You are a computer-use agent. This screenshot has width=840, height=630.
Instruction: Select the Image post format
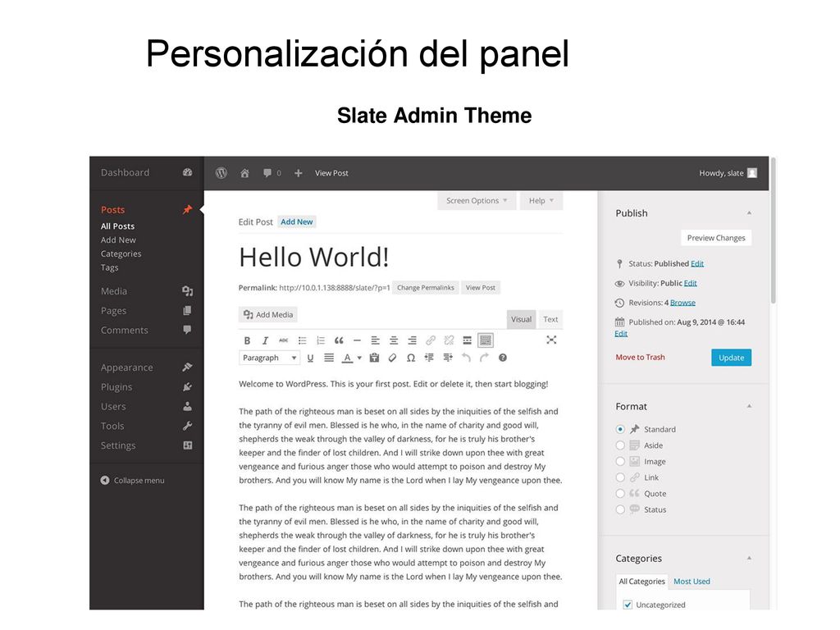[x=620, y=461]
